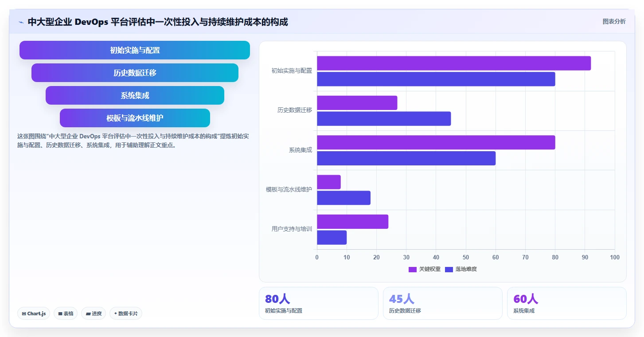This screenshot has height=337, width=644.
Task: Click the purple 关键权重 legend swatch
Action: click(x=412, y=269)
